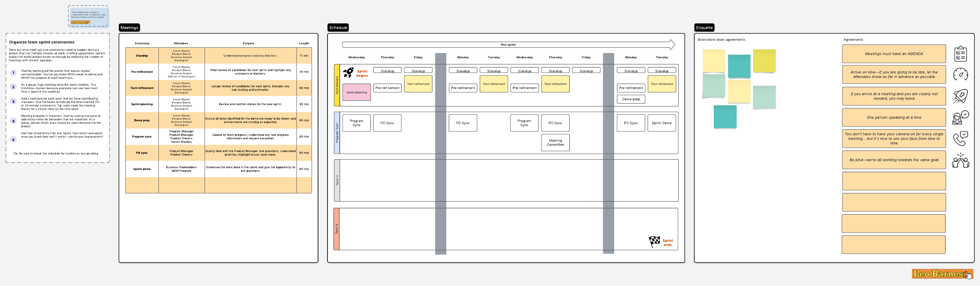Select the Schedule section label
Viewport: 980px width, 286px height.
tap(338, 28)
